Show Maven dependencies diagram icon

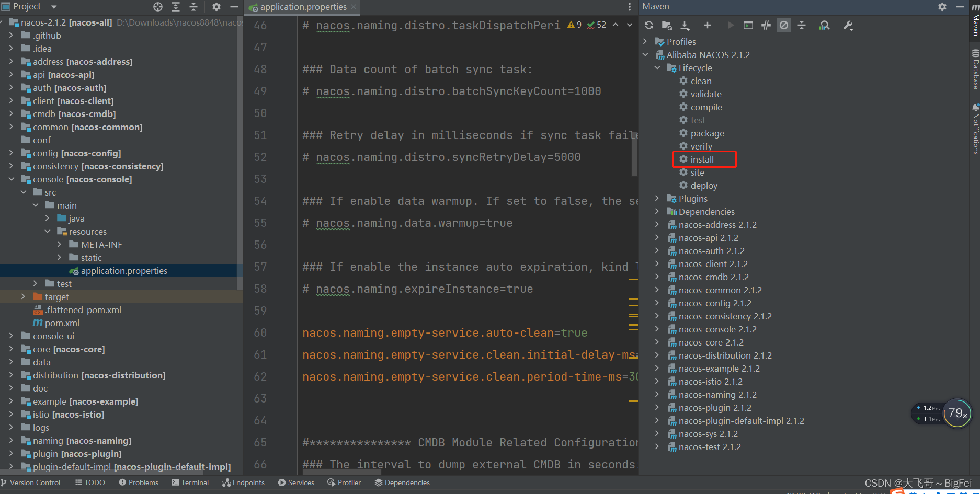click(824, 25)
